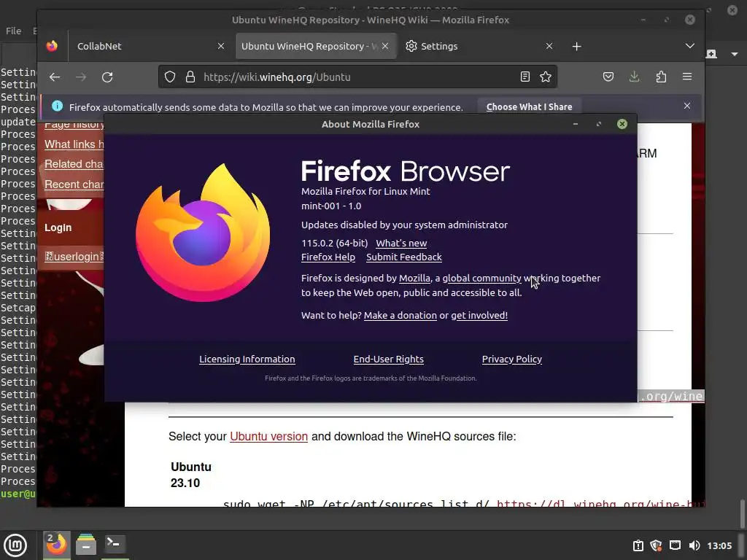The height and width of the screenshot is (560, 747).
Task: Open a new tab with plus button
Action: (x=576, y=46)
